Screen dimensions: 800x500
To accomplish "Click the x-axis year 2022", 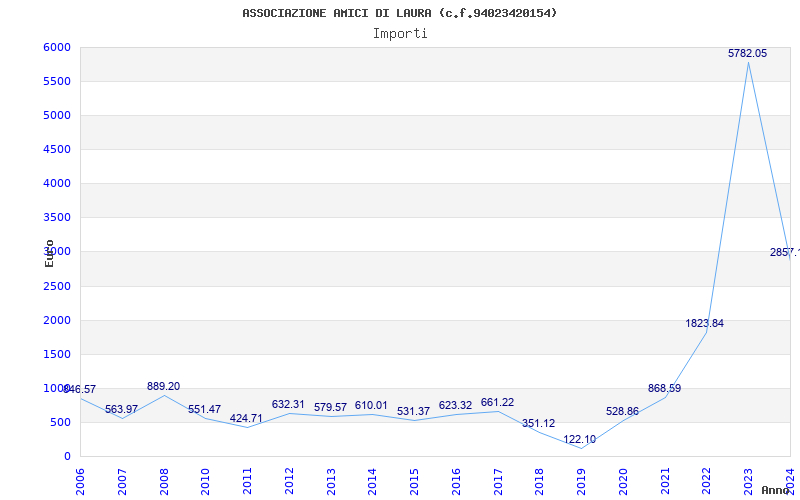I will (707, 482).
